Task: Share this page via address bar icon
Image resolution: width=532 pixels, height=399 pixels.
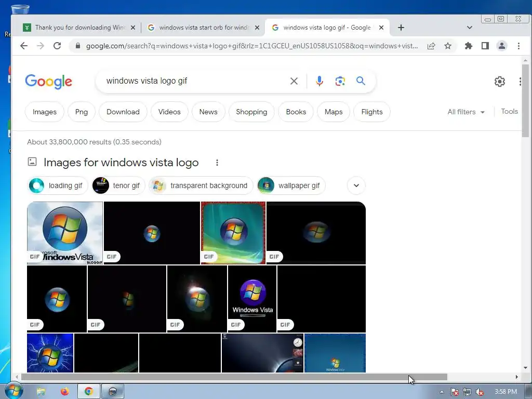Action: (431, 46)
